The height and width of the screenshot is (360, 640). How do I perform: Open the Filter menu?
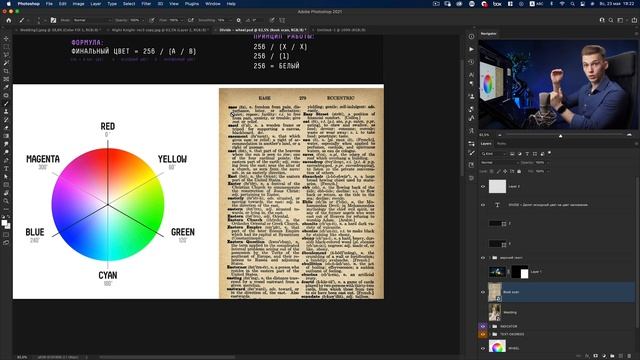[x=146, y=4]
